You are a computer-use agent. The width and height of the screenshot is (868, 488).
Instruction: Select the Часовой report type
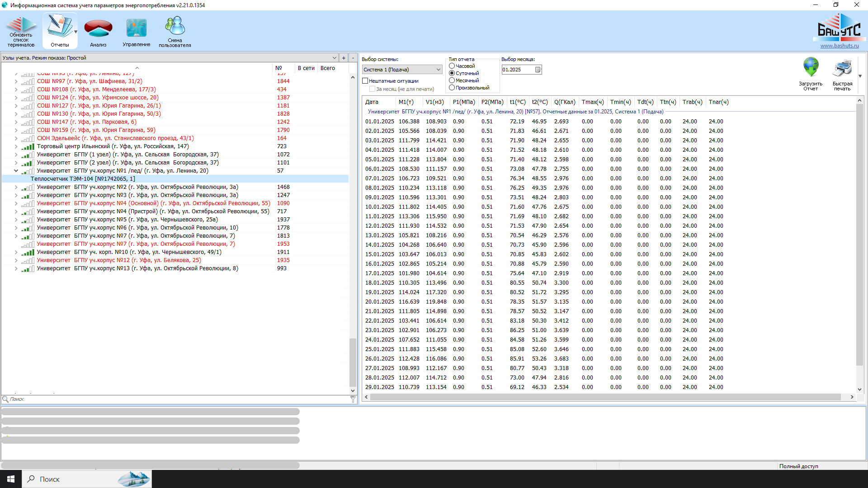tap(452, 66)
